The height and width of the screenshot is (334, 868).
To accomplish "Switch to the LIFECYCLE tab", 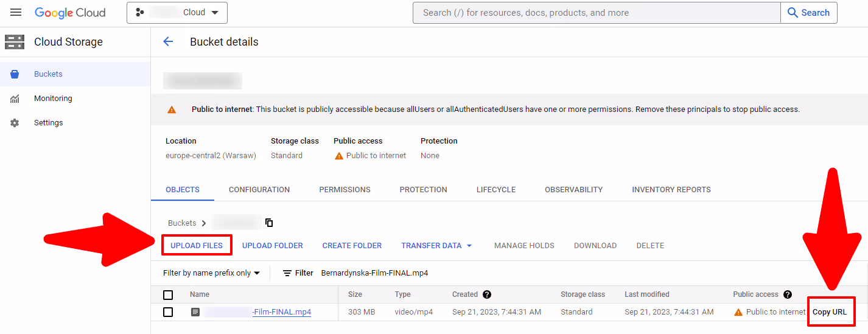I will tap(496, 190).
